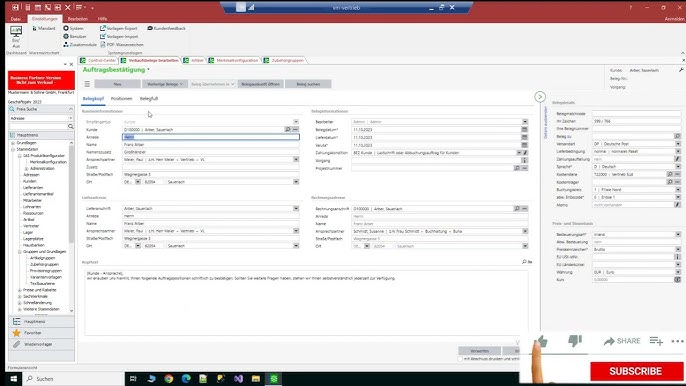Click Vorlagen-Export in ribbon

[119, 28]
